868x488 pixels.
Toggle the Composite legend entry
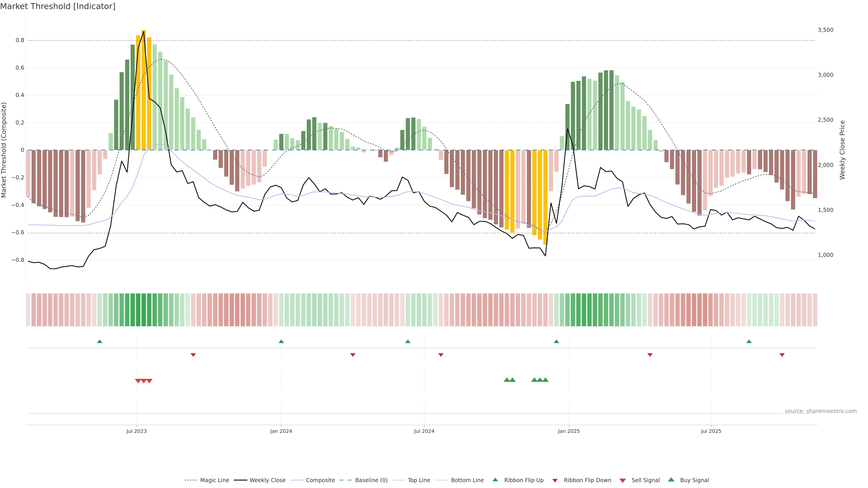[x=320, y=480]
